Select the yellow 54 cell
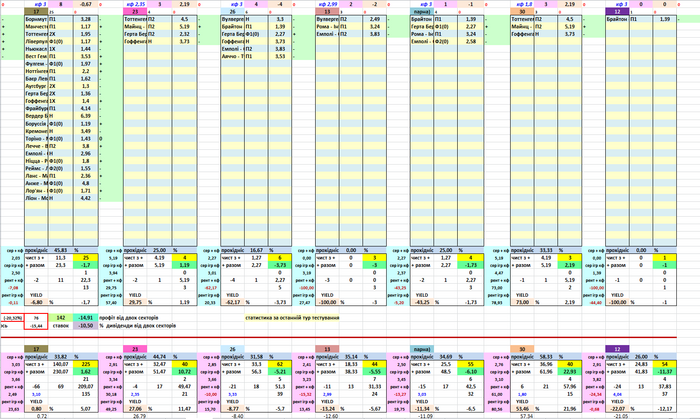 pos(664,364)
